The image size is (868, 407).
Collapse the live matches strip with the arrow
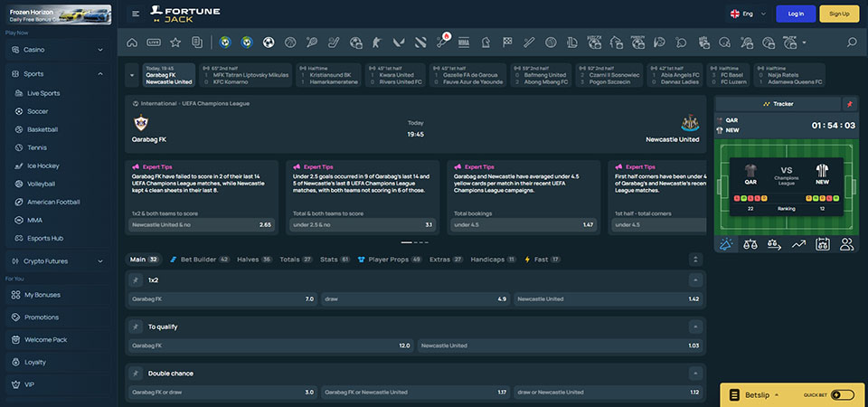tap(132, 75)
